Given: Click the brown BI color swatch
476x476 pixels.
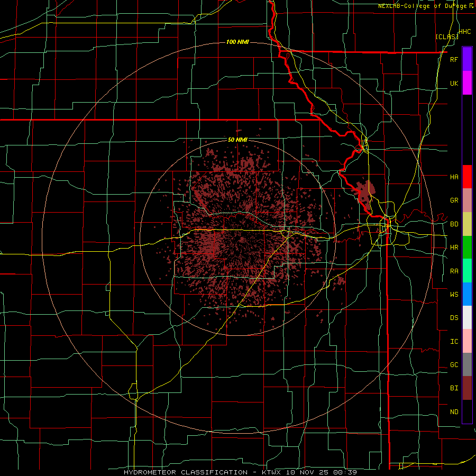Looking at the screenshot, I should coord(467,388).
